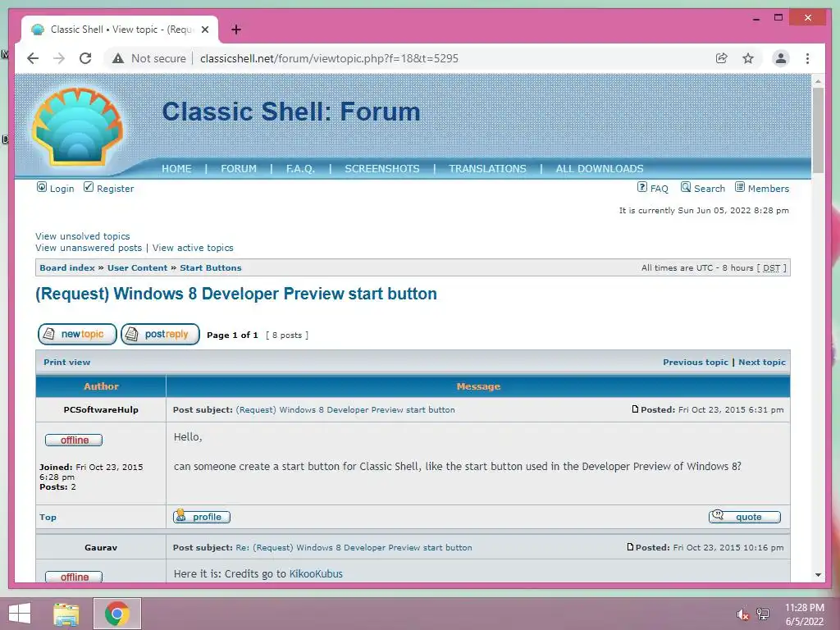Image resolution: width=840 pixels, height=630 pixels.
Task: Click the Re: post subject link by Gaurav
Action: [354, 547]
